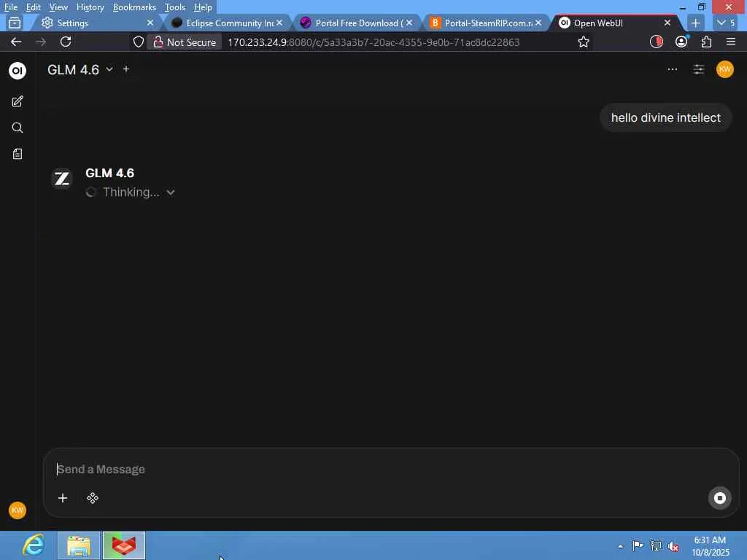The width and height of the screenshot is (747, 560).
Task: Open the KW user menu at top right
Action: (725, 69)
